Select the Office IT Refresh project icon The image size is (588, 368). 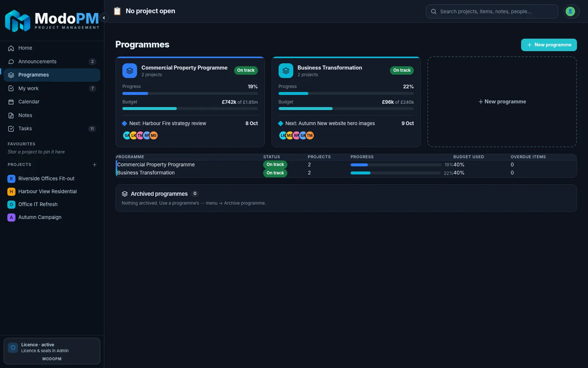pos(11,204)
